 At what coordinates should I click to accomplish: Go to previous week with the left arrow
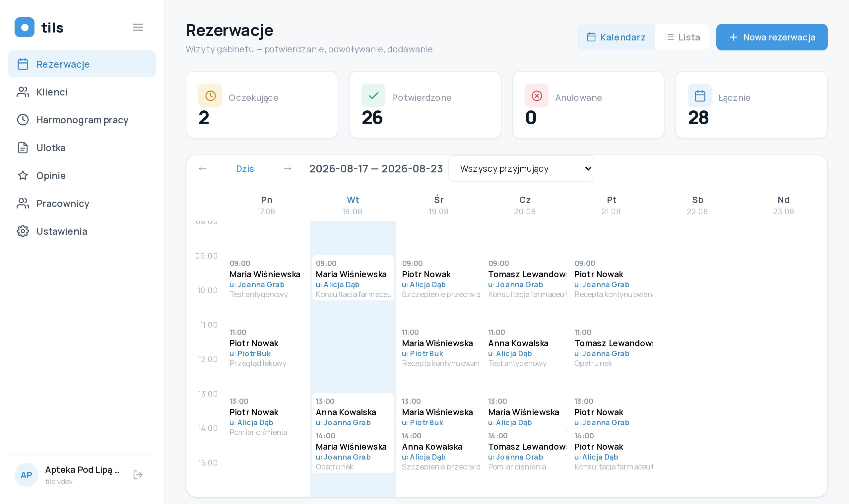pyautogui.click(x=203, y=168)
